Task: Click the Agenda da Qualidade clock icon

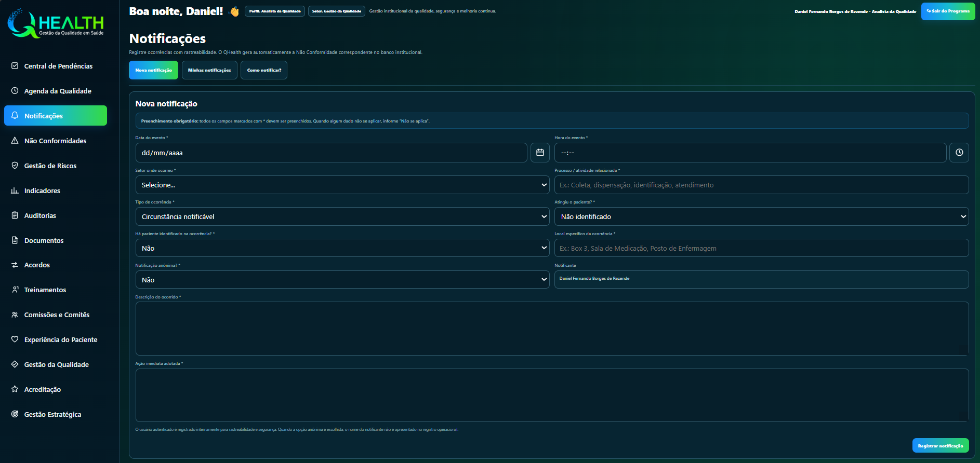Action: 15,91
